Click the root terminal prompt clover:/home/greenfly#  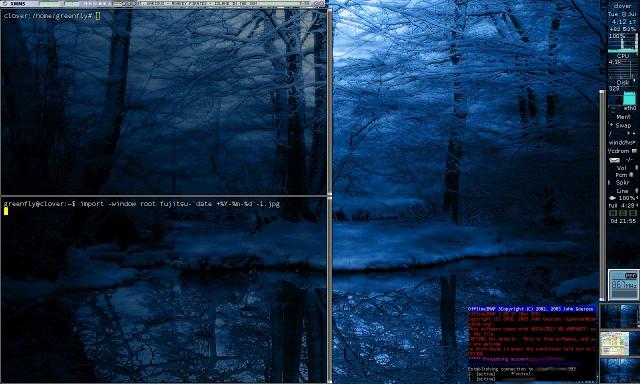[x=48, y=16]
